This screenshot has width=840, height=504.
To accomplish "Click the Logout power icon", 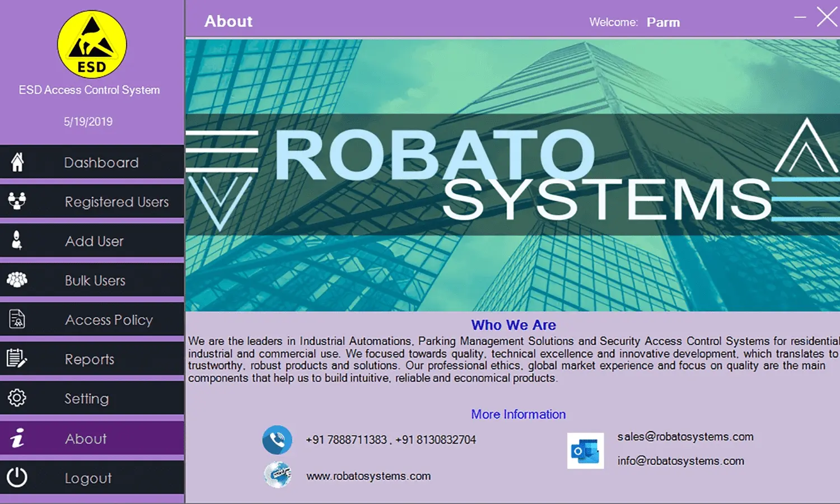I will click(x=17, y=478).
